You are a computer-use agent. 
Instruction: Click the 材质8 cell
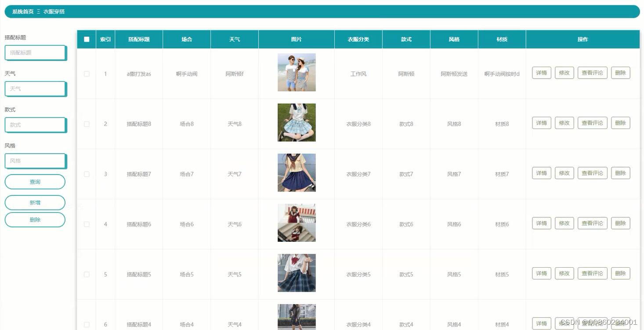point(502,124)
